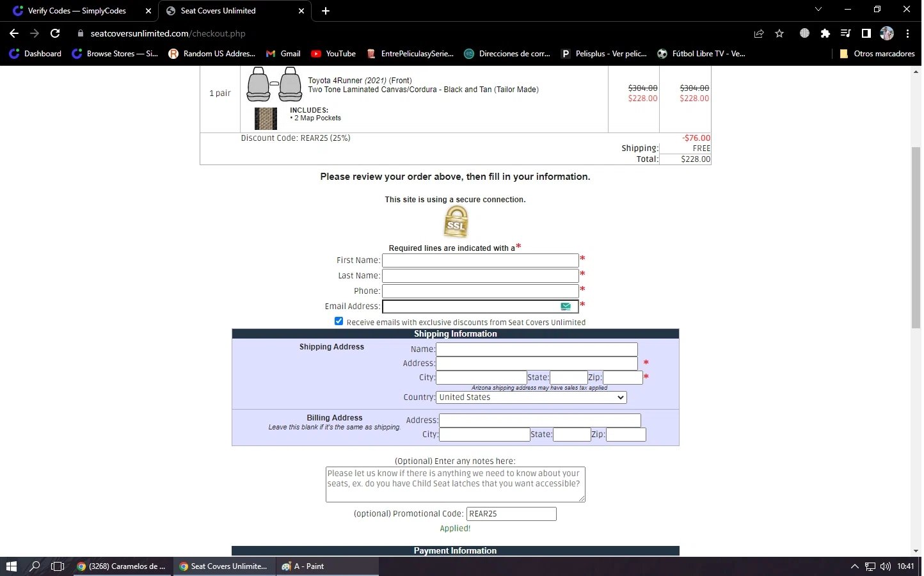The image size is (924, 576).
Task: Click the browser forward arrow
Action: (x=35, y=33)
